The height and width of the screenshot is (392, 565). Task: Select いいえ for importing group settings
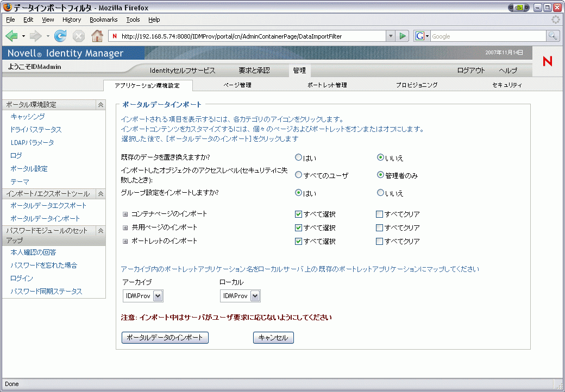click(x=380, y=193)
